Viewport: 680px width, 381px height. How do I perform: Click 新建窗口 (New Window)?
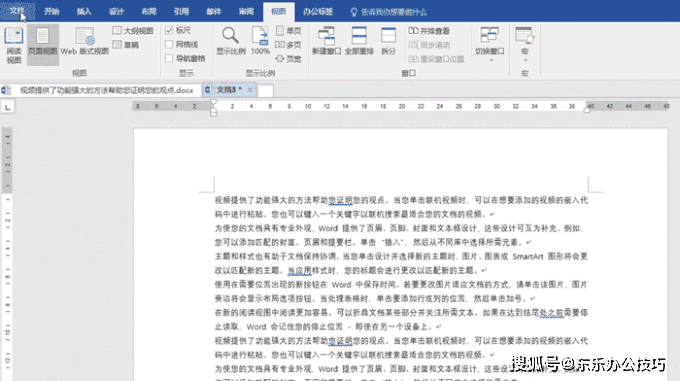coord(327,41)
